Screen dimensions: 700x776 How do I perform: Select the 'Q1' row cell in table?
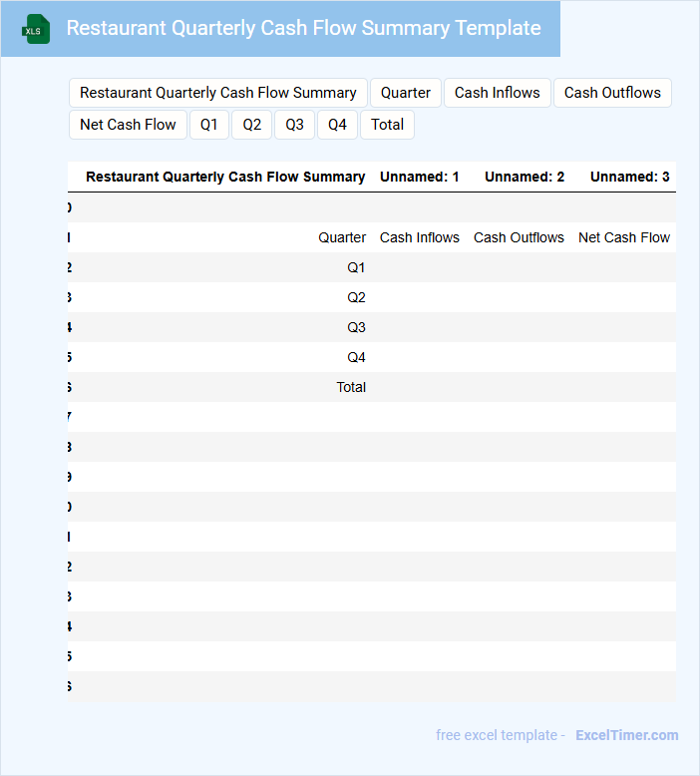356,267
